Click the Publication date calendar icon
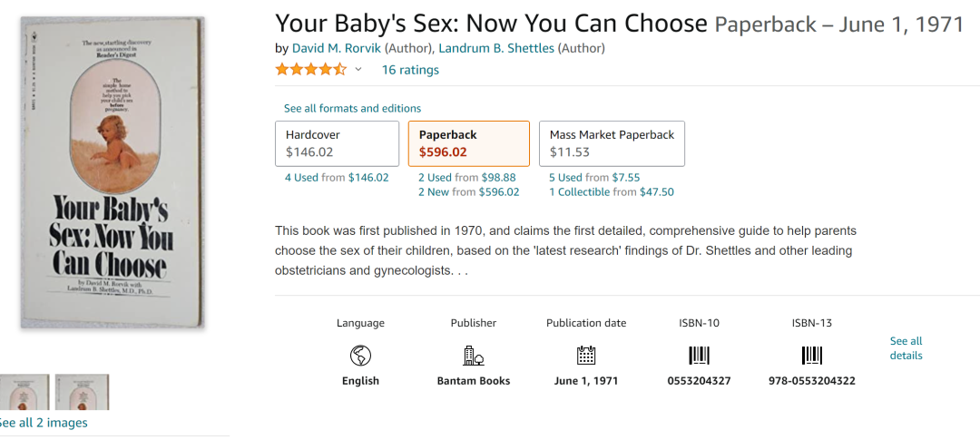The height and width of the screenshot is (440, 980). (586, 355)
